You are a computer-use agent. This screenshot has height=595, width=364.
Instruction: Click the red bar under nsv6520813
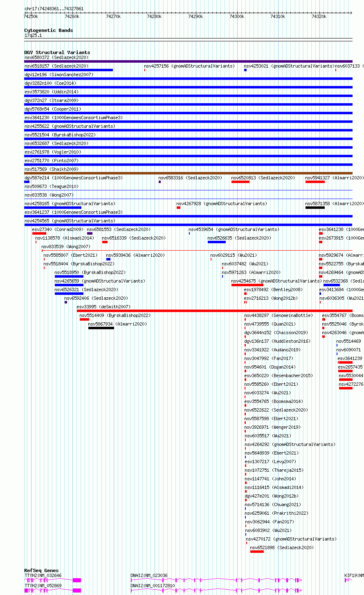click(x=240, y=182)
